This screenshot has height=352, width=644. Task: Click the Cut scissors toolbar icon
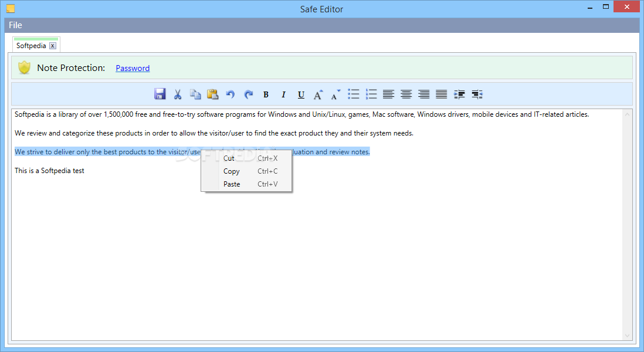(x=178, y=94)
